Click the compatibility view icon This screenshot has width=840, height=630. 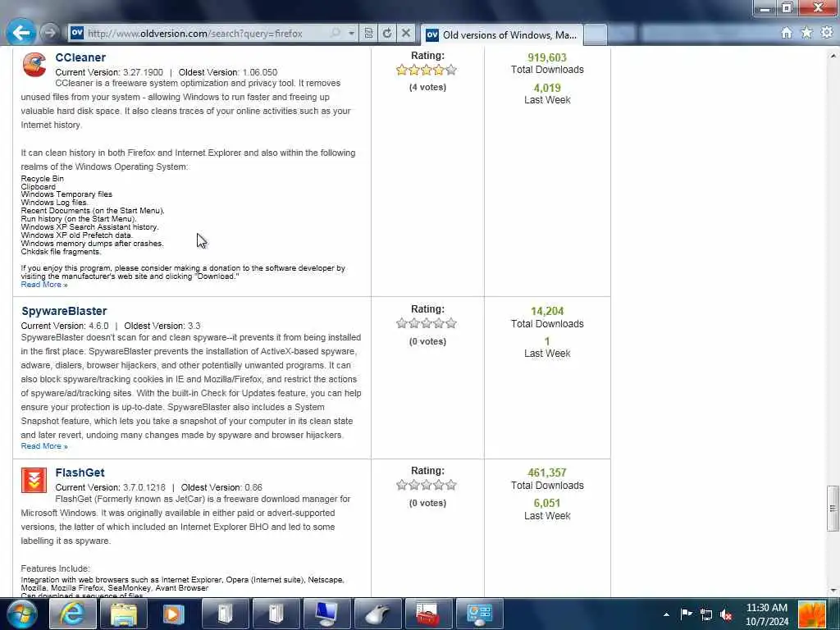coord(368,33)
